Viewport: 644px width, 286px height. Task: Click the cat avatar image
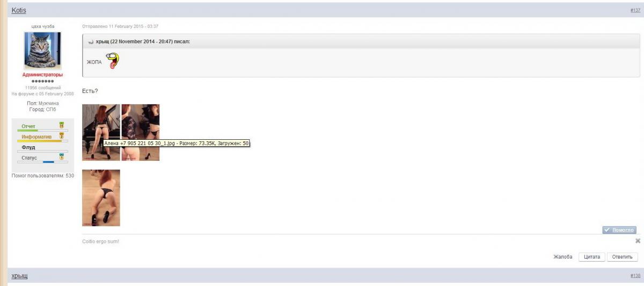(x=42, y=50)
